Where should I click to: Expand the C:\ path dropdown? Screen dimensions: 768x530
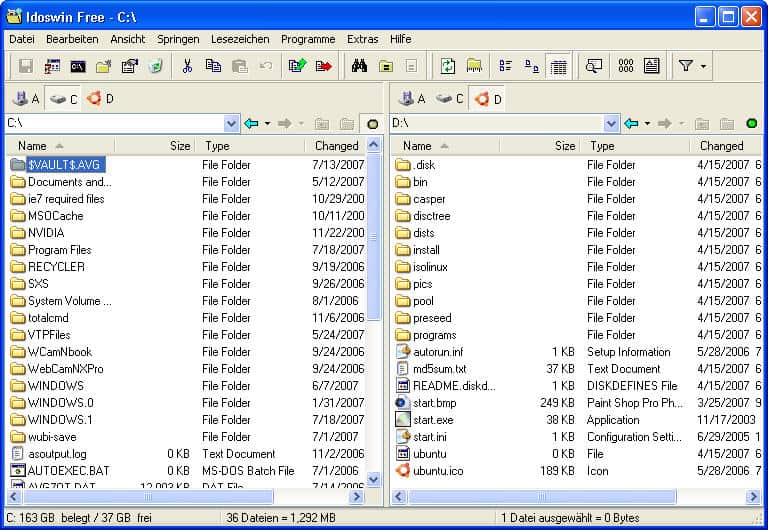pyautogui.click(x=232, y=123)
